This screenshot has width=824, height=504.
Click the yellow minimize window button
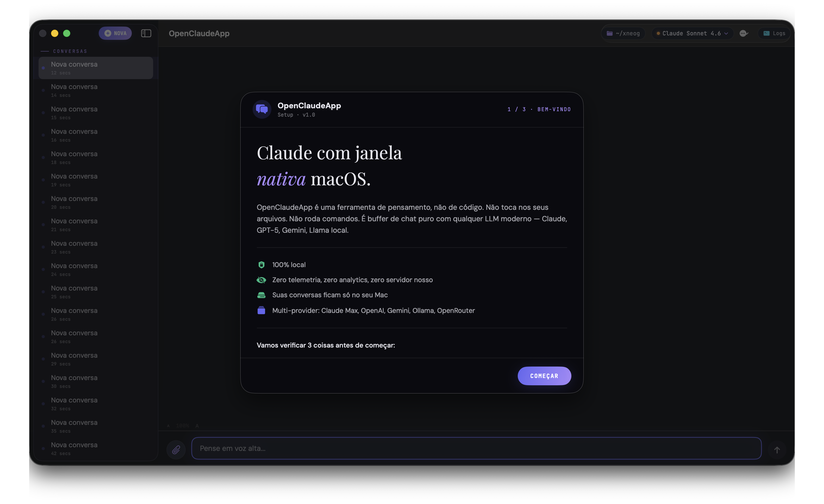coord(54,33)
